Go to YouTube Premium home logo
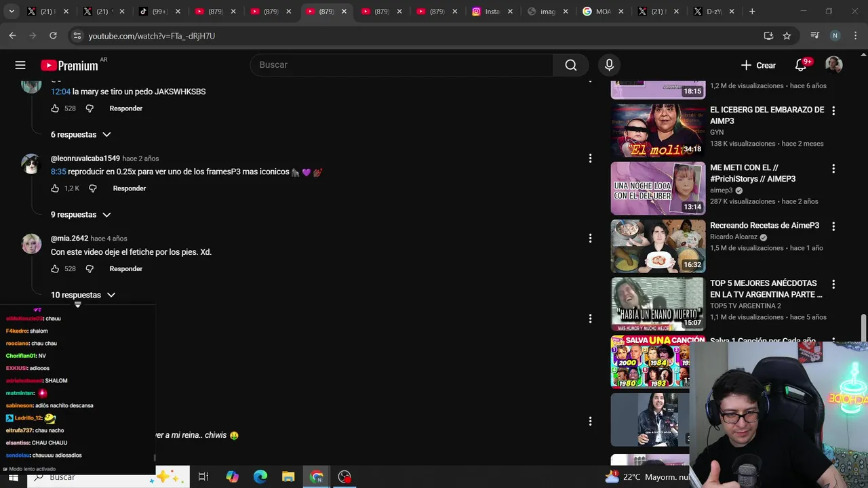Image resolution: width=868 pixels, height=488 pixels. pyautogui.click(x=69, y=65)
